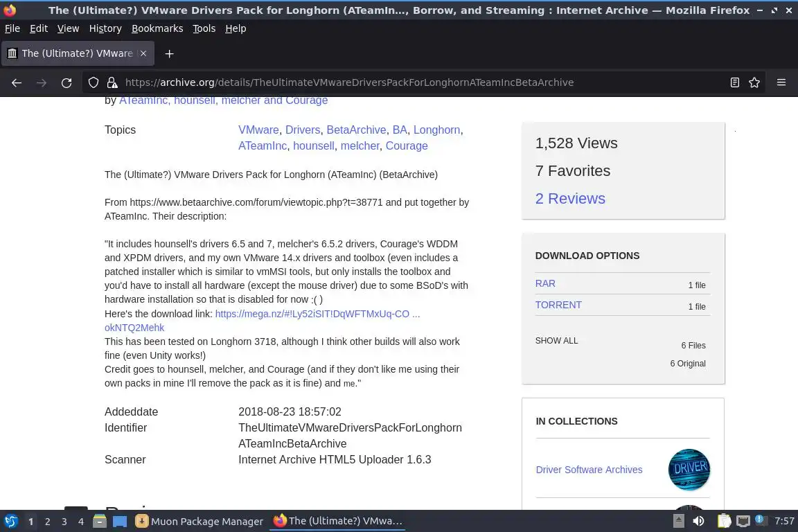Reload the page with the refresh icon

coord(66,83)
